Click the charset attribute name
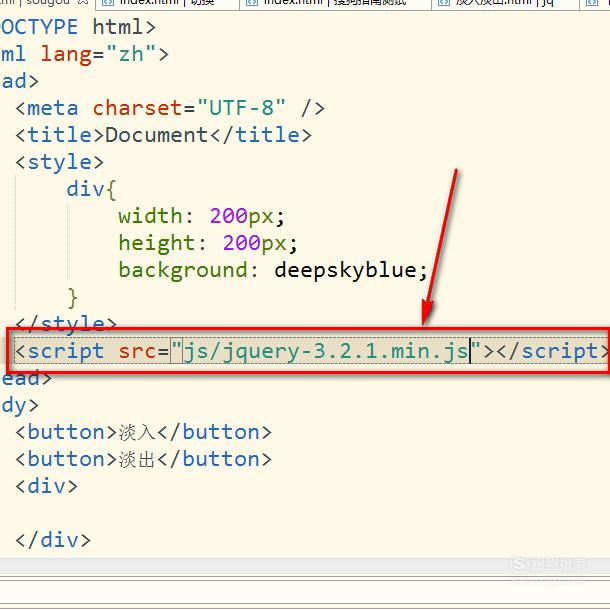The width and height of the screenshot is (610, 610). 138,108
